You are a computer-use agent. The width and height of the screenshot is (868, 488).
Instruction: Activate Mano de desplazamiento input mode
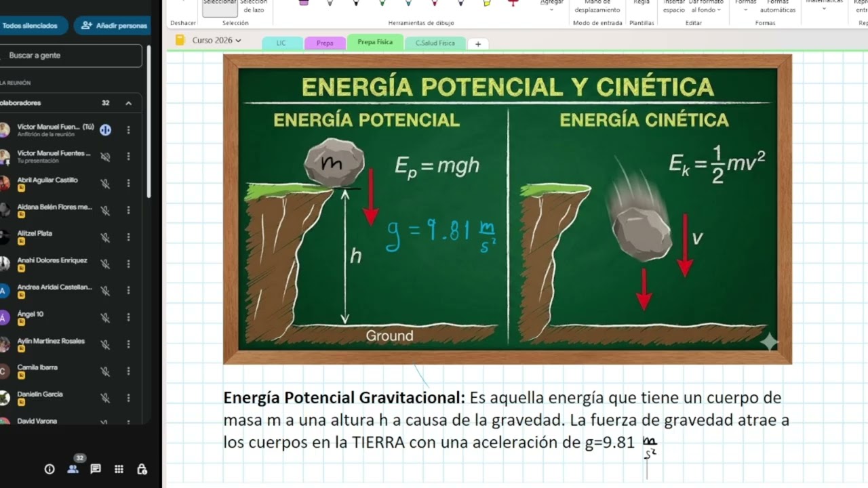(597, 6)
